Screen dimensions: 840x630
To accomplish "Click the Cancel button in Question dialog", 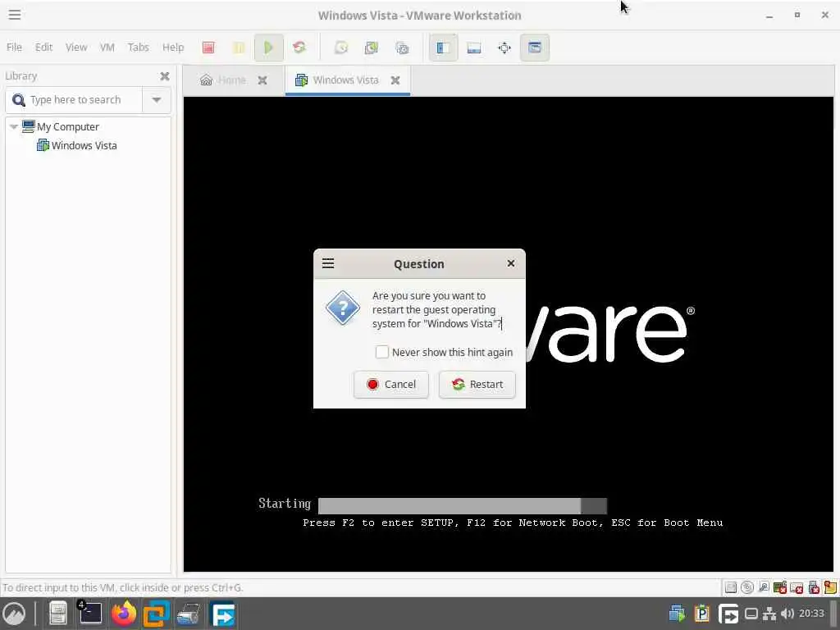I will click(x=391, y=384).
